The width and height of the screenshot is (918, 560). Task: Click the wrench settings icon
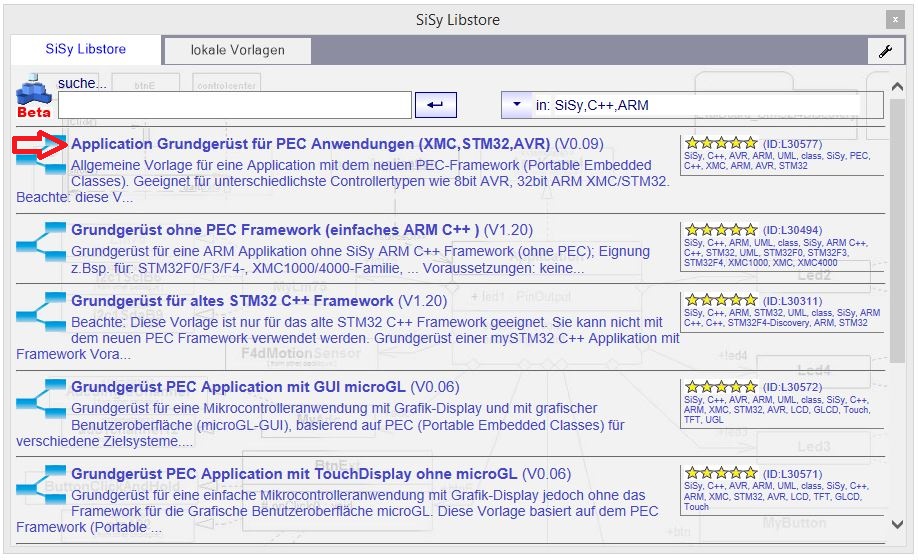tap(885, 52)
